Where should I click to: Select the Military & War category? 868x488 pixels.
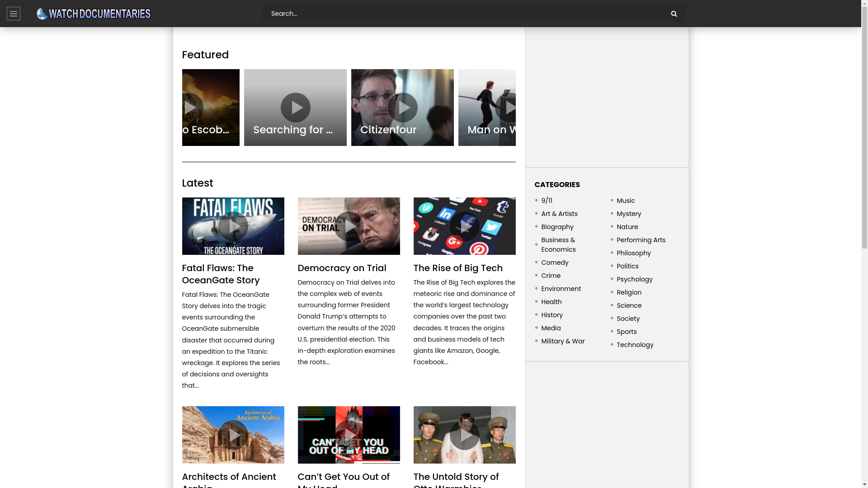(563, 341)
